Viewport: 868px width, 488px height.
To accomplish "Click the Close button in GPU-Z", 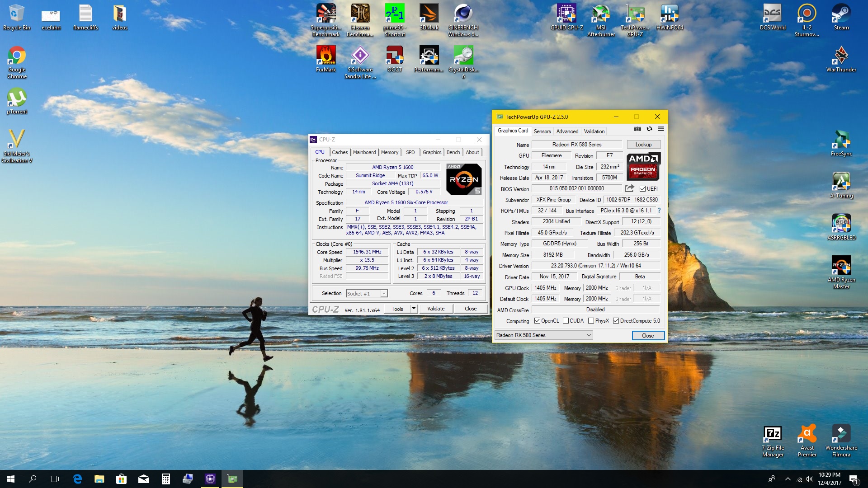I will tap(648, 336).
